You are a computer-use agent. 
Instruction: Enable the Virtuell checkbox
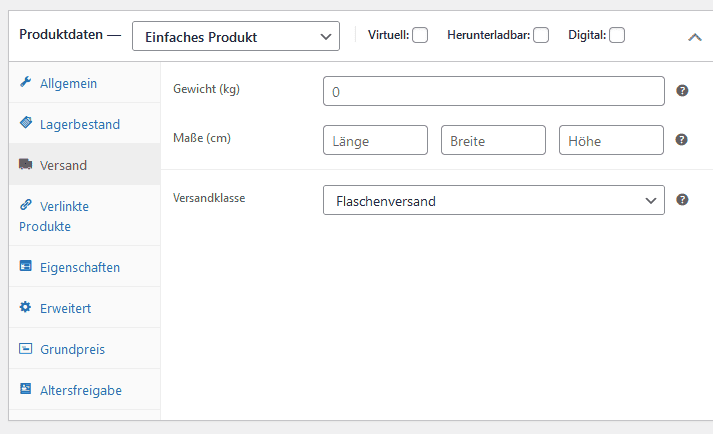point(420,36)
